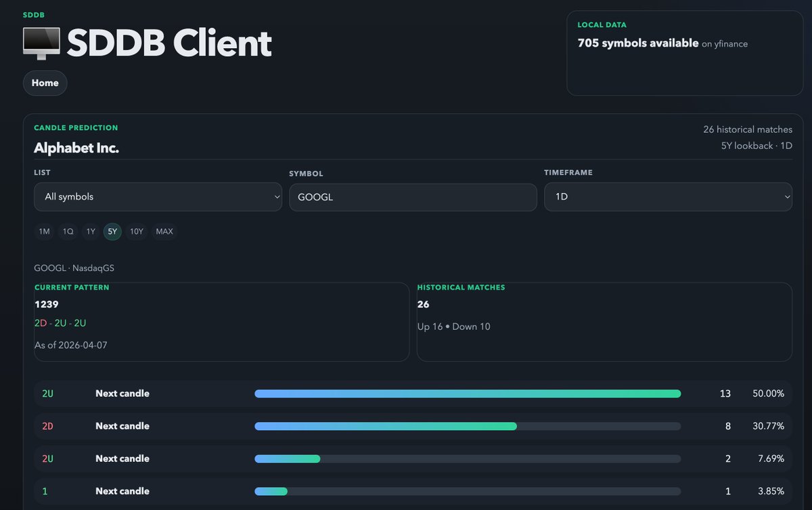Select the 1M lookback range
The width and height of the screenshot is (812, 510).
pos(44,232)
